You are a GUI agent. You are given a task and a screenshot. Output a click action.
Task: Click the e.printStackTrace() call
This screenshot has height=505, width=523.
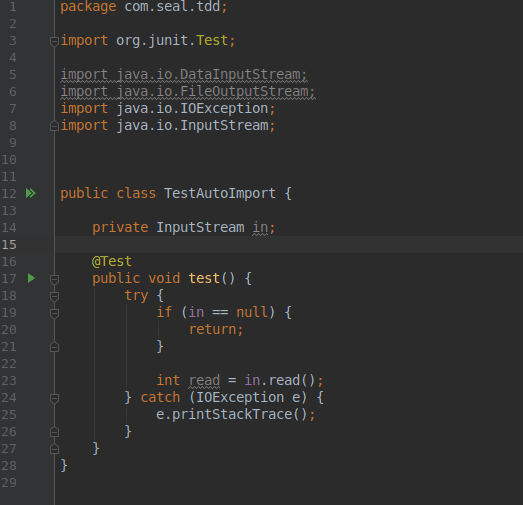pyautogui.click(x=231, y=415)
